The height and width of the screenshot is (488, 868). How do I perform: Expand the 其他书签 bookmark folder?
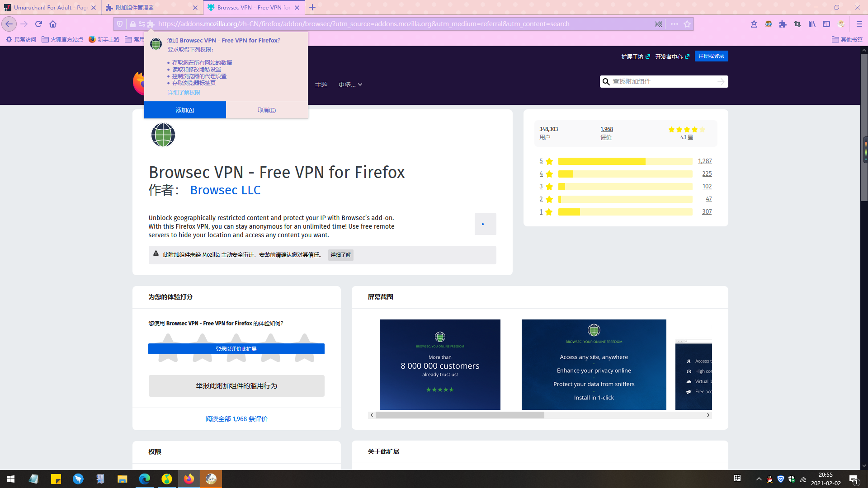[847, 39]
